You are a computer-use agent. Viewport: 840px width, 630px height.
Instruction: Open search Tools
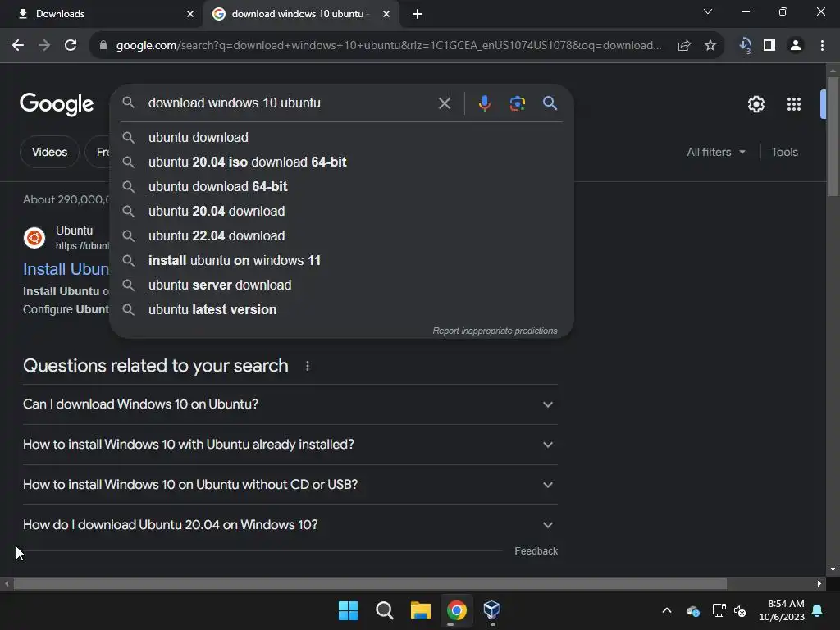pyautogui.click(x=784, y=152)
